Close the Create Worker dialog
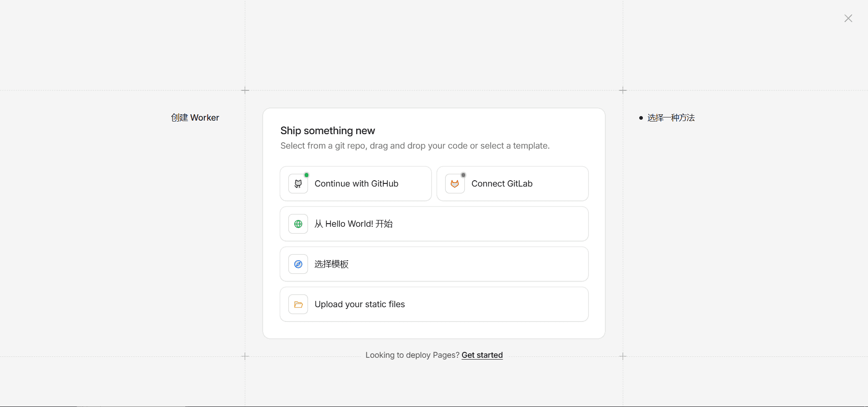Screen dimensions: 868x407 coord(848,19)
